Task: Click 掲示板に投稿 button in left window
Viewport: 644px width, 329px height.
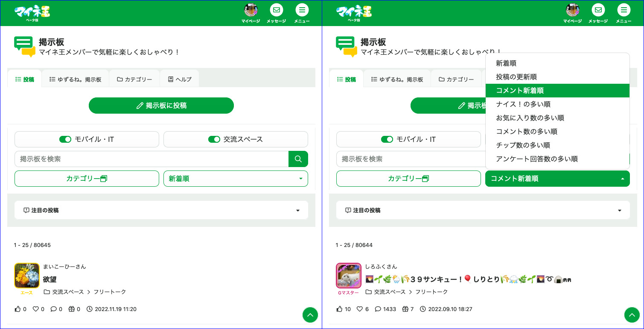Action: pos(161,106)
